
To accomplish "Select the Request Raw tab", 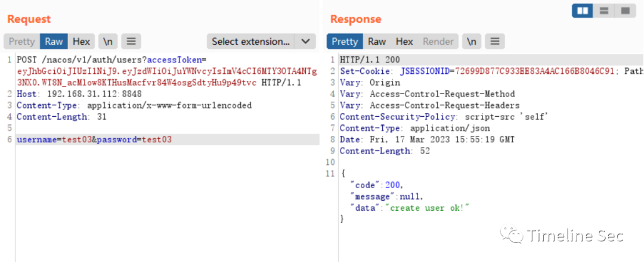I will click(x=54, y=42).
